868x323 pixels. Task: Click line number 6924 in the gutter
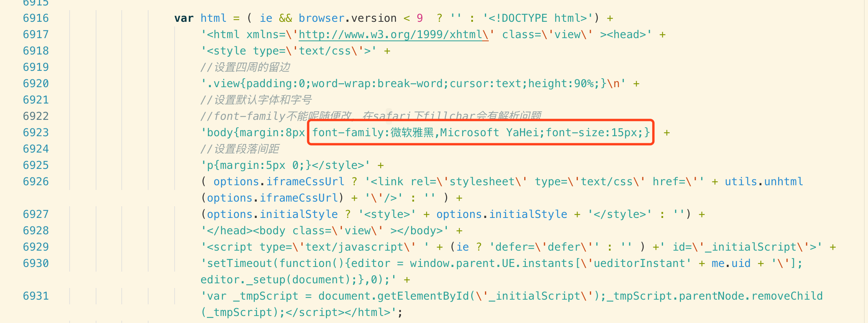point(36,149)
